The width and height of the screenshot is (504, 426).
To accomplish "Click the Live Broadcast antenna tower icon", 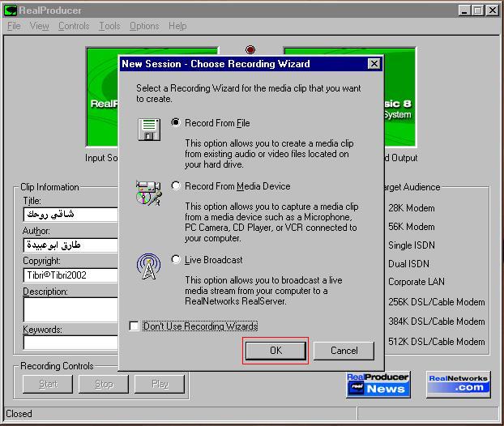I will point(148,266).
